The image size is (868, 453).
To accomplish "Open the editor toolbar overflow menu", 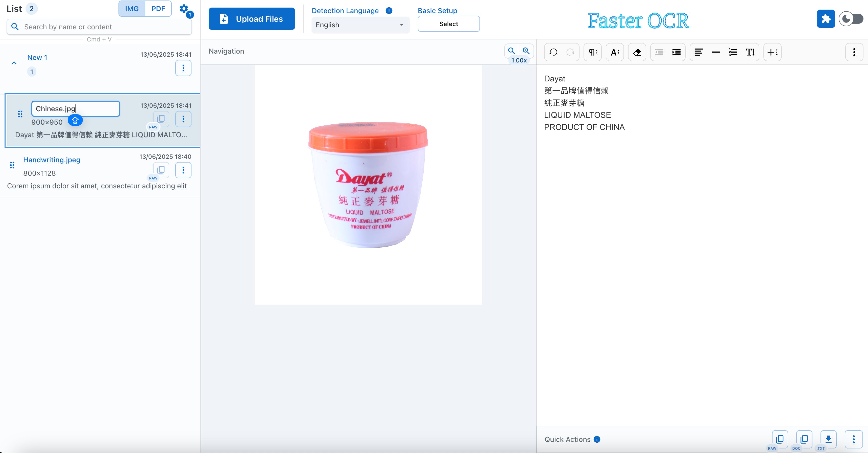I will (x=854, y=52).
